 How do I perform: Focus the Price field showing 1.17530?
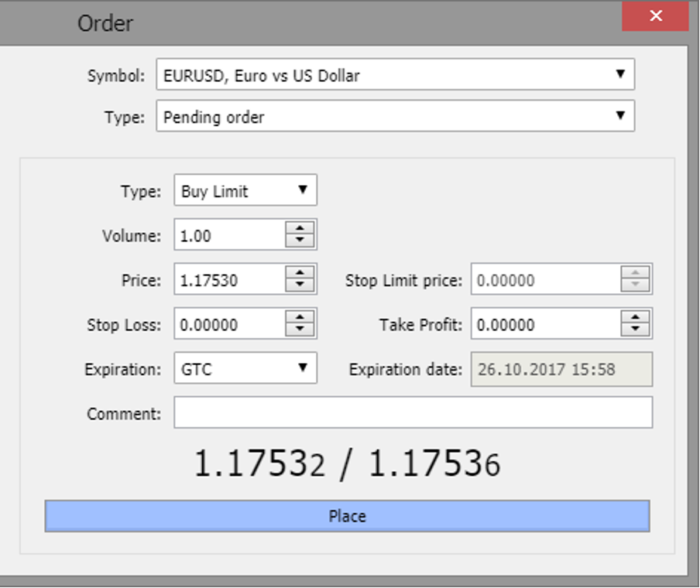(x=229, y=280)
